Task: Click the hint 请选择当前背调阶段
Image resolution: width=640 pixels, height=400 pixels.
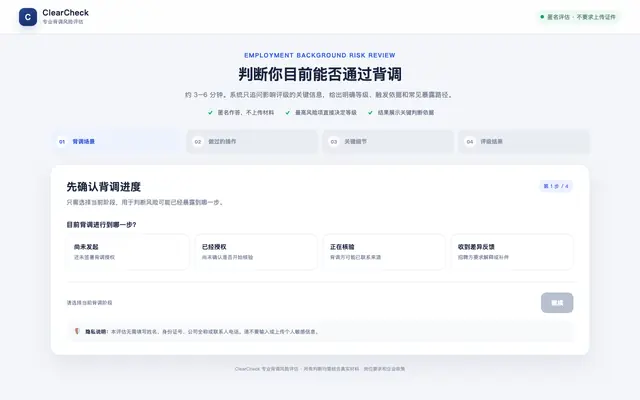Action: pos(89,303)
